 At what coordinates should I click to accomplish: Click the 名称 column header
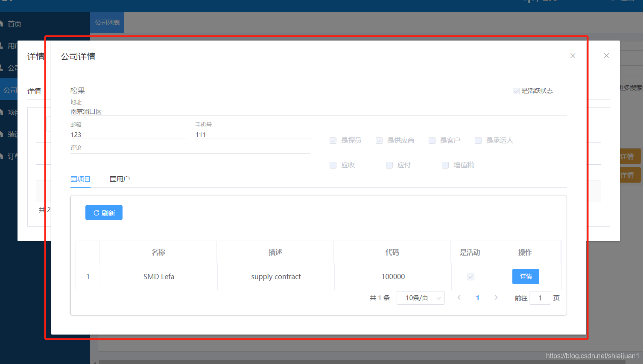point(158,252)
